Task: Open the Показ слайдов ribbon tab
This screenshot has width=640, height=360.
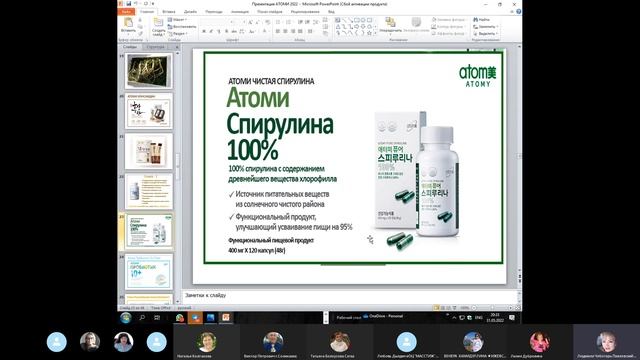Action: (270, 12)
